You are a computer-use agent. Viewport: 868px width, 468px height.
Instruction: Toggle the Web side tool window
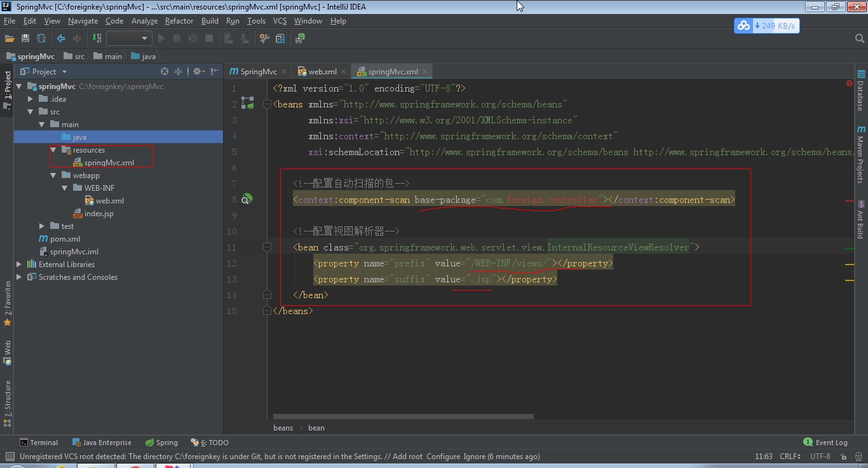click(x=7, y=353)
